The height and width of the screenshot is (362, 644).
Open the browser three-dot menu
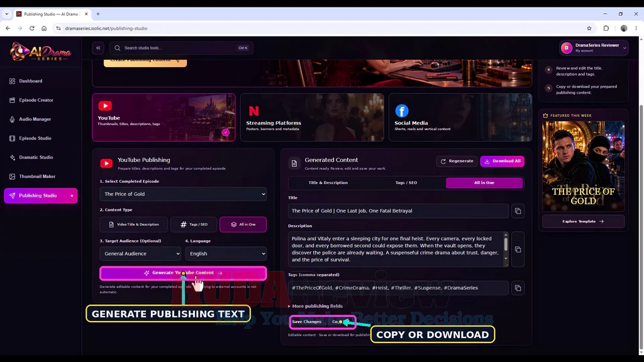636,28
